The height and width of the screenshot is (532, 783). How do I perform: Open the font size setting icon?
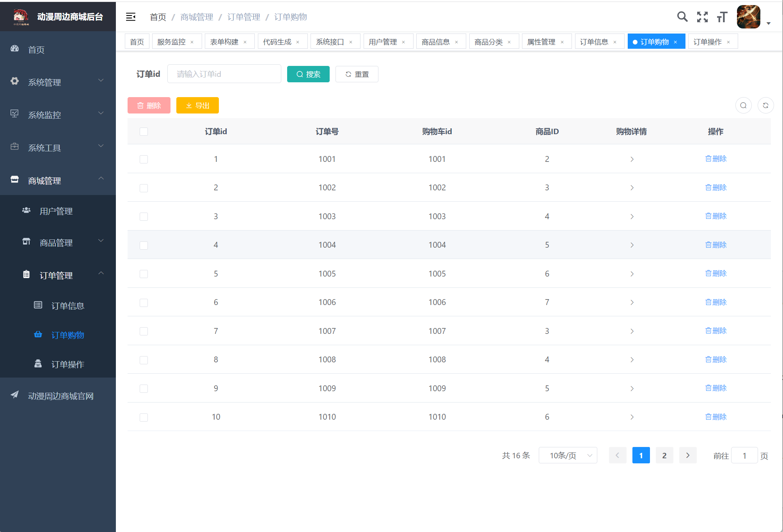[722, 17]
